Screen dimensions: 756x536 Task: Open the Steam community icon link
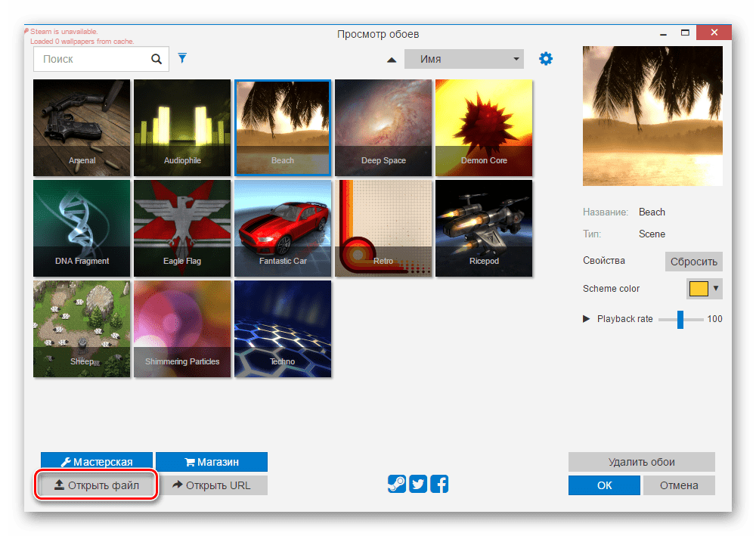coord(397,485)
